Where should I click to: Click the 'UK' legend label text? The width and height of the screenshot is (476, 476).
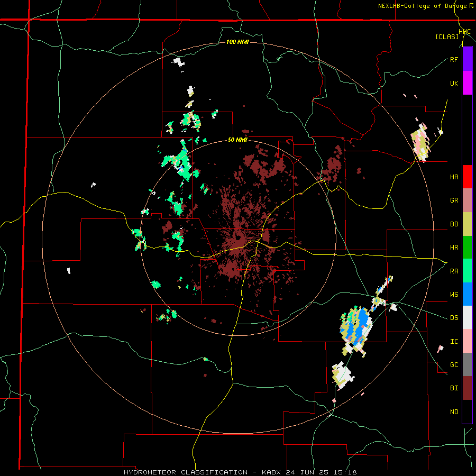(x=454, y=83)
